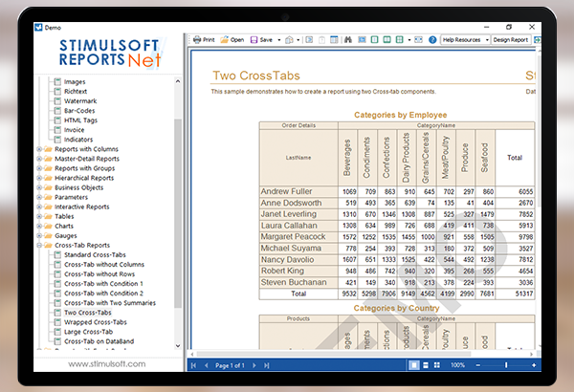Screen dimensions: 574x392
Task: Select Cross-Tab with Condition 1
Action: click(103, 284)
